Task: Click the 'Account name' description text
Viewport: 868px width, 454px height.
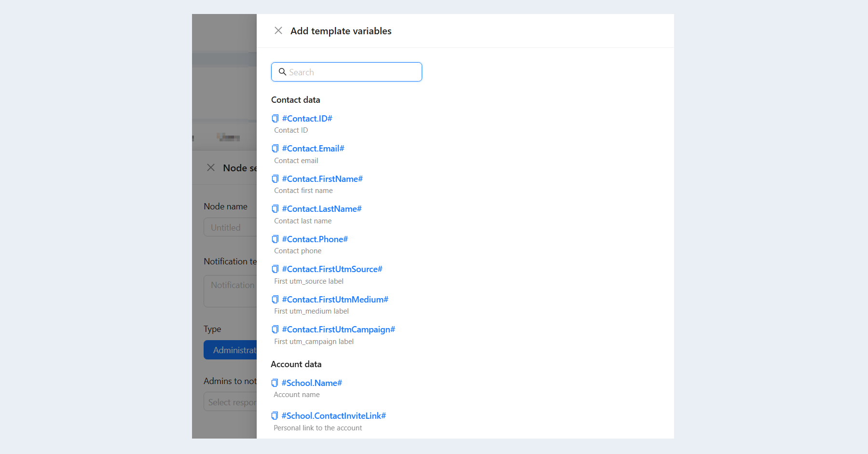Action: point(297,395)
